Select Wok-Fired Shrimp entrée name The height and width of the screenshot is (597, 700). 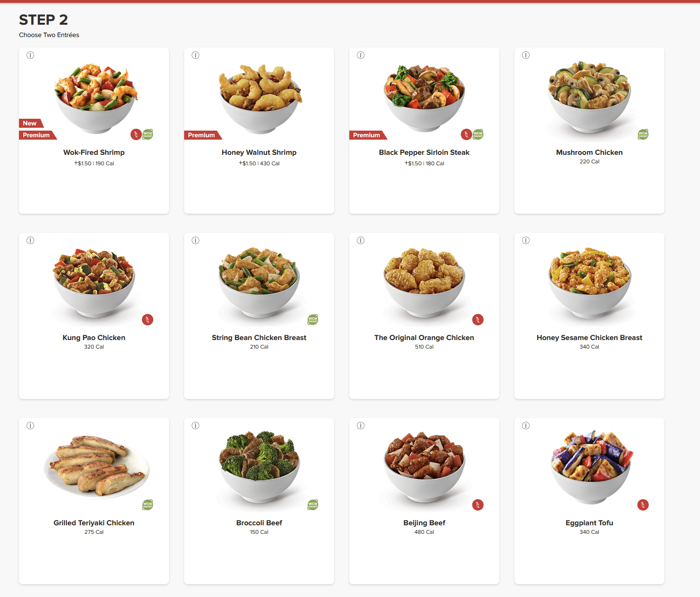click(x=94, y=152)
